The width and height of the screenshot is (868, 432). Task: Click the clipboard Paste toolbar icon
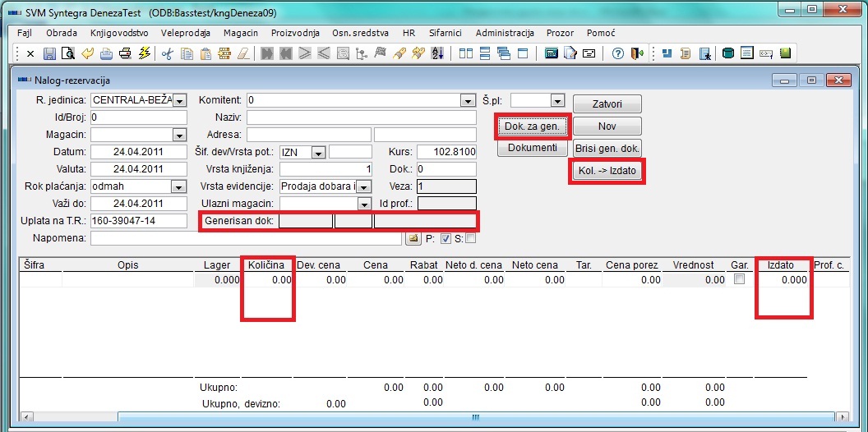click(205, 53)
